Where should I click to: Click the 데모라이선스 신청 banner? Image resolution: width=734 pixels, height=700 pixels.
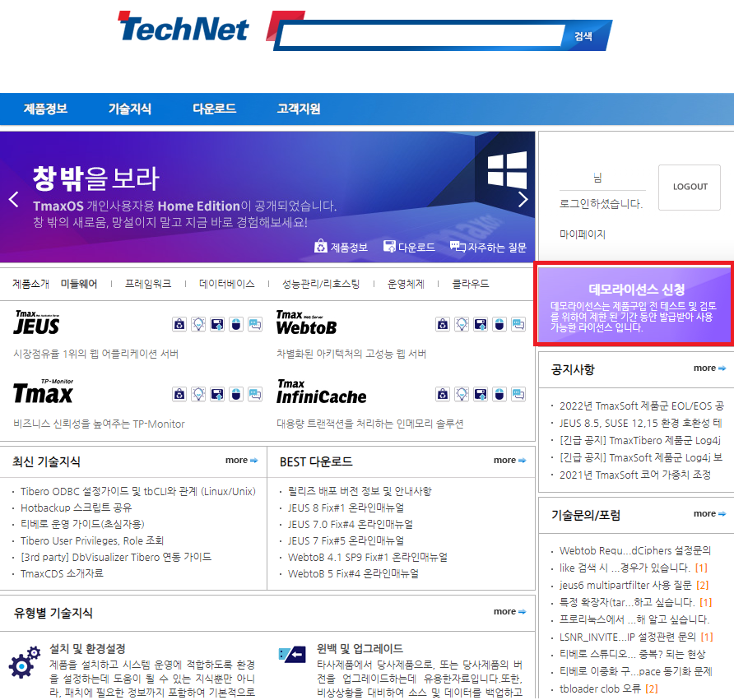pos(635,304)
